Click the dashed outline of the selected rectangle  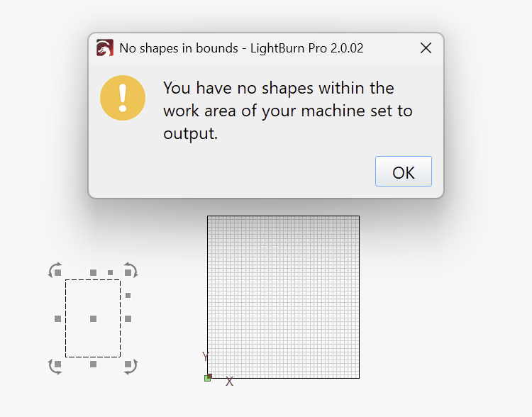coord(66,305)
